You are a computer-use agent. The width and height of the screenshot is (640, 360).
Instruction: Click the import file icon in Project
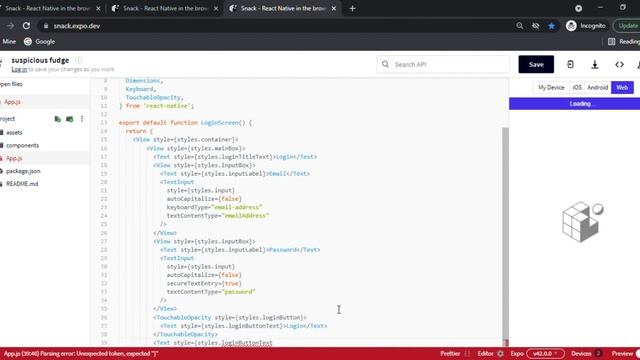58,119
